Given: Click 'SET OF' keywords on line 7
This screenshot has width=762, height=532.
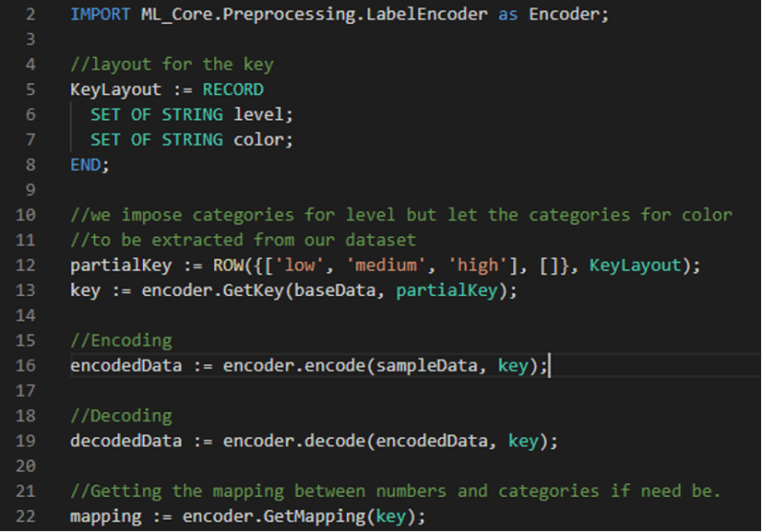Looking at the screenshot, I should click(121, 140).
